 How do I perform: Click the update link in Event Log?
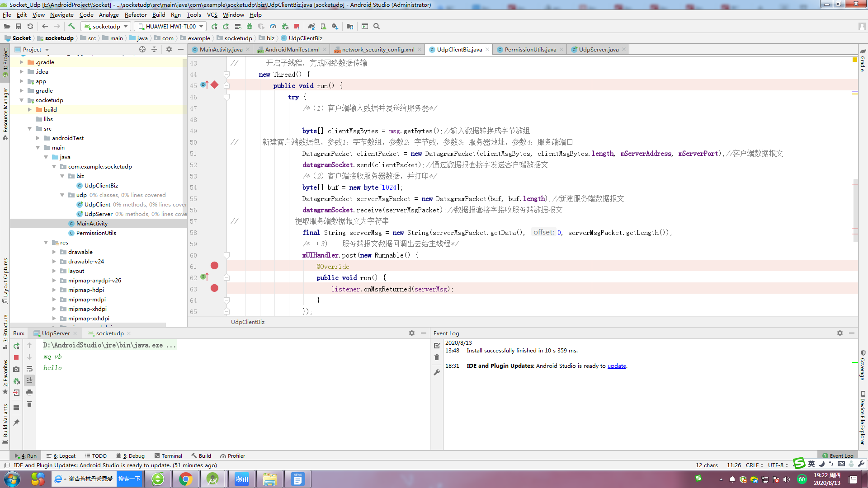pyautogui.click(x=617, y=366)
